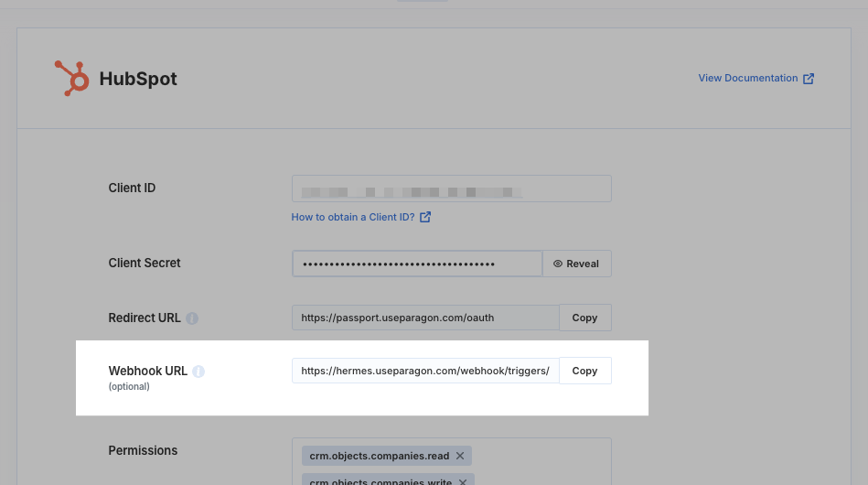
Task: Click the external link icon beside View Documentation
Action: (809, 79)
